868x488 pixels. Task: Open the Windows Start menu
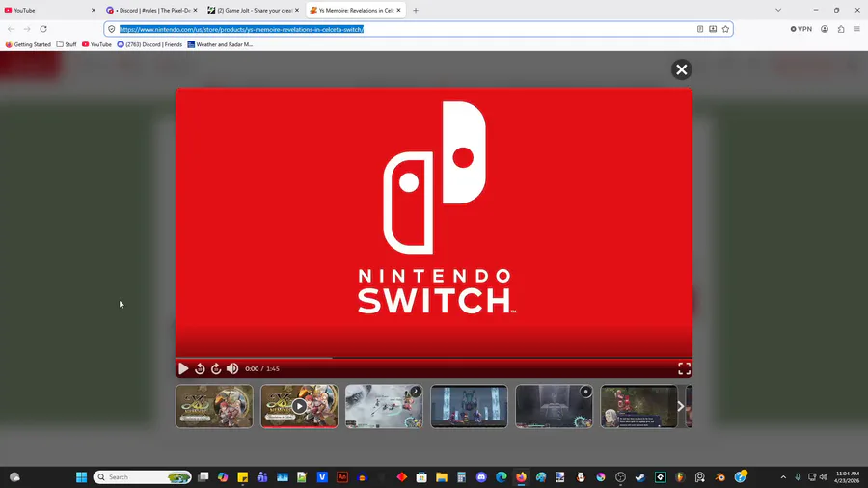(x=81, y=477)
